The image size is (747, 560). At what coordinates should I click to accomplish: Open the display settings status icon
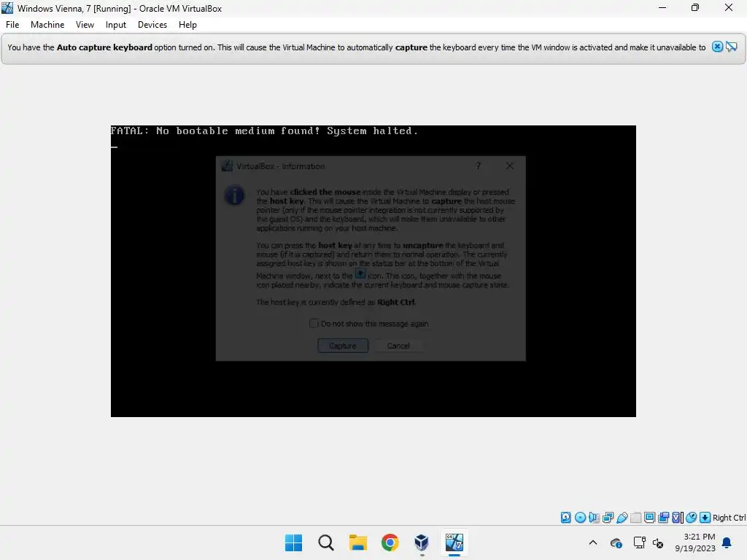pyautogui.click(x=649, y=518)
